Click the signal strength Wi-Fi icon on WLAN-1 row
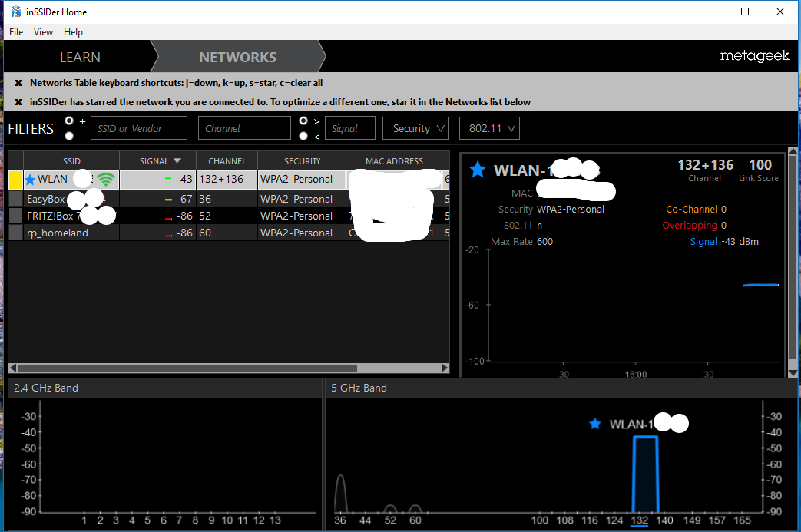Viewport: 801px width, 532px height. tap(105, 178)
